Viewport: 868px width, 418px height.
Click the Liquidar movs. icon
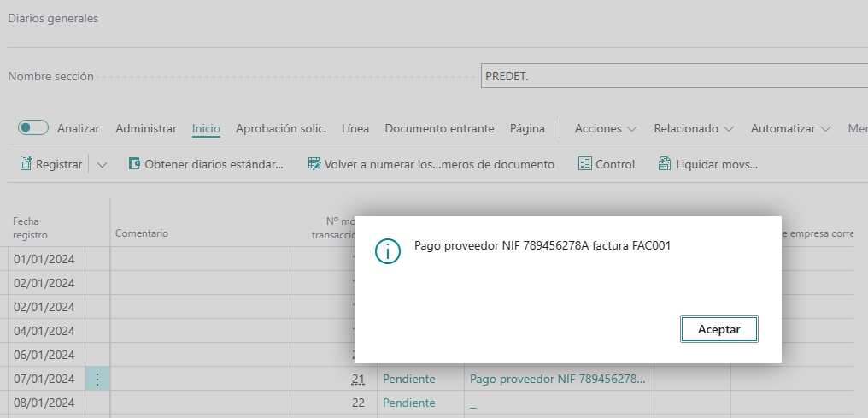coord(664,164)
